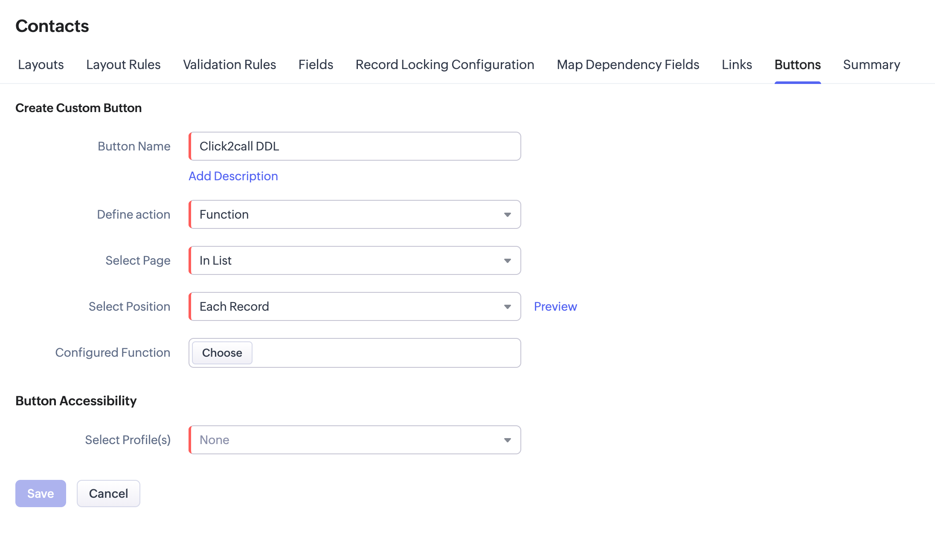Open the Links tab

[x=737, y=64]
